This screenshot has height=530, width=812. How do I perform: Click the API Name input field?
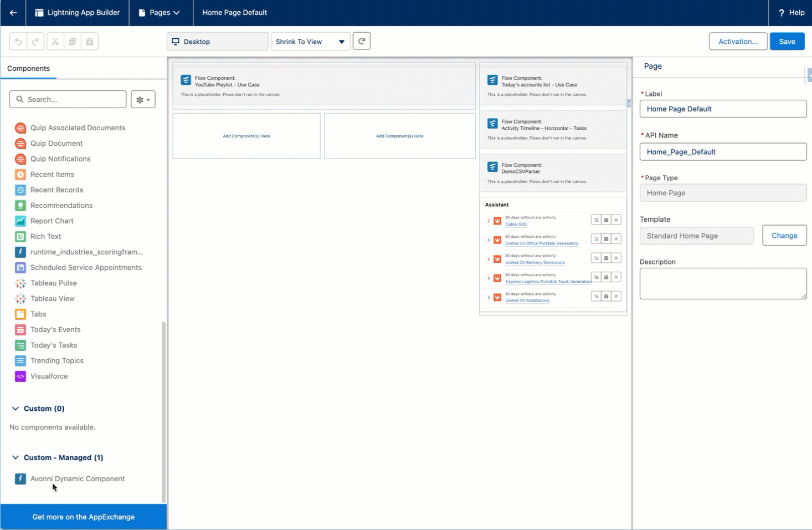pos(723,152)
